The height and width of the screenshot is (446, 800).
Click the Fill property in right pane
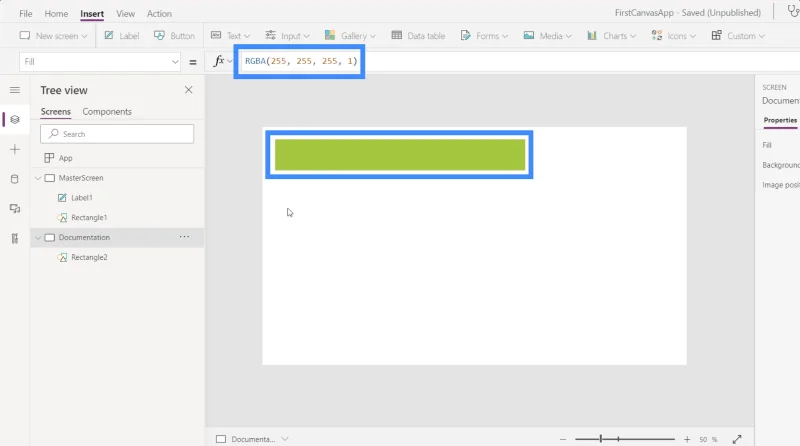click(767, 145)
